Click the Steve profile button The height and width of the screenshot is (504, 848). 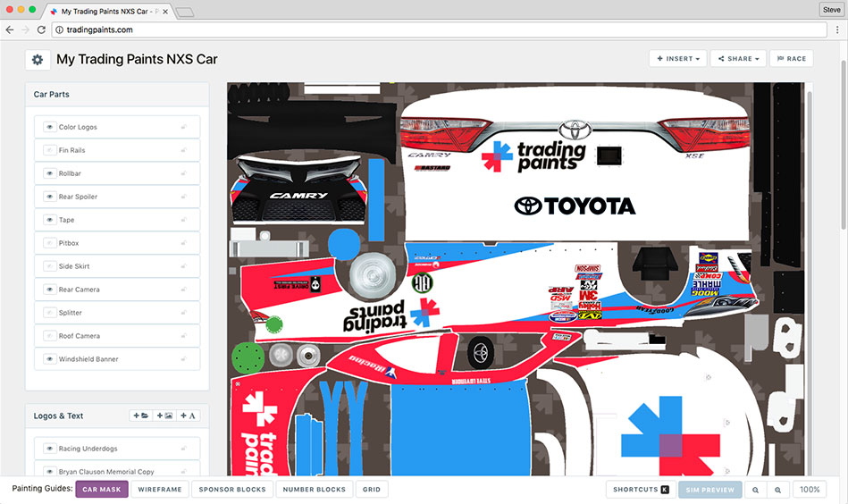(x=831, y=10)
